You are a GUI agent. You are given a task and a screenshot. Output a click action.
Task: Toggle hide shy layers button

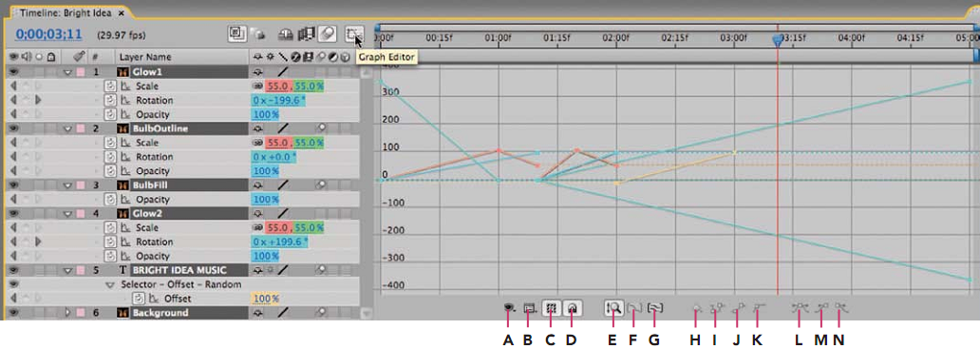coord(286,34)
